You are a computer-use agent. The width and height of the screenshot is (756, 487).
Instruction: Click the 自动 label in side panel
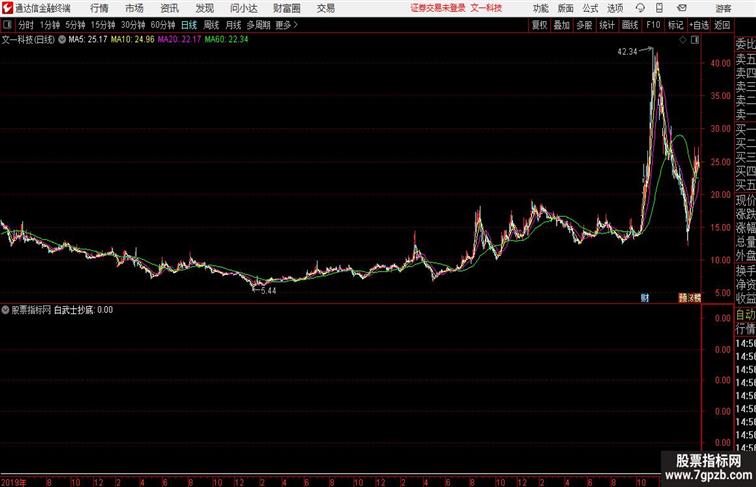tap(745, 315)
